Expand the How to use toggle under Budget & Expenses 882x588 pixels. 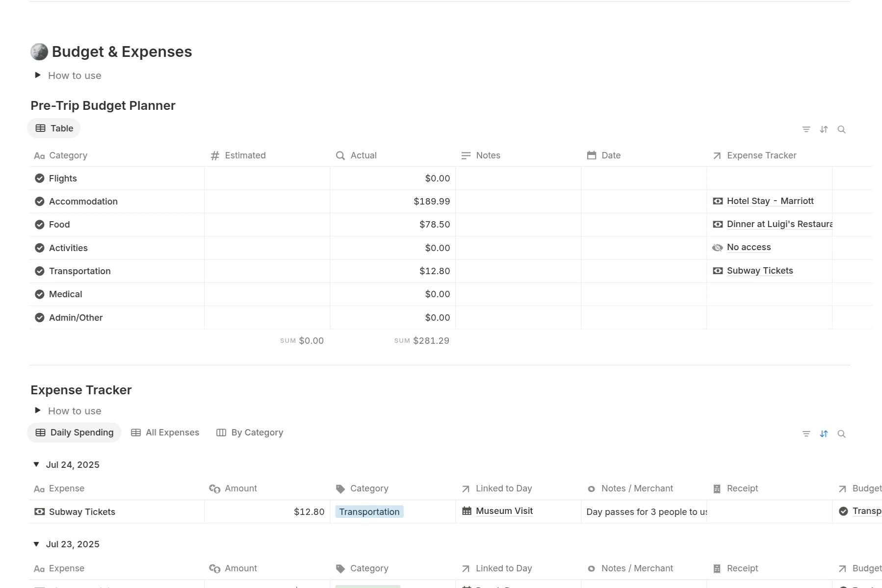(x=38, y=75)
